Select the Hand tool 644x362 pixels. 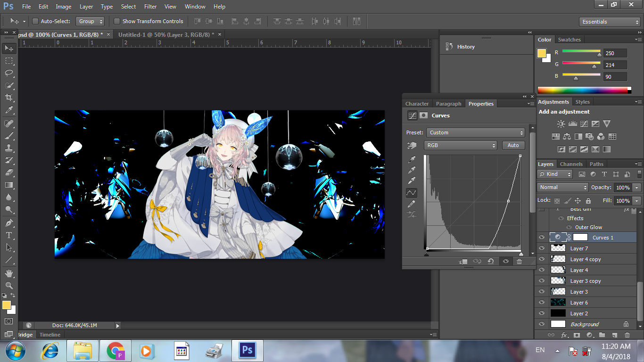pos(9,273)
